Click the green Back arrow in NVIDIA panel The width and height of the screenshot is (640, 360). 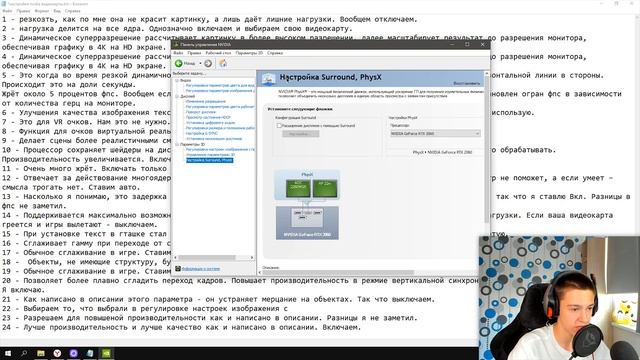click(178, 63)
